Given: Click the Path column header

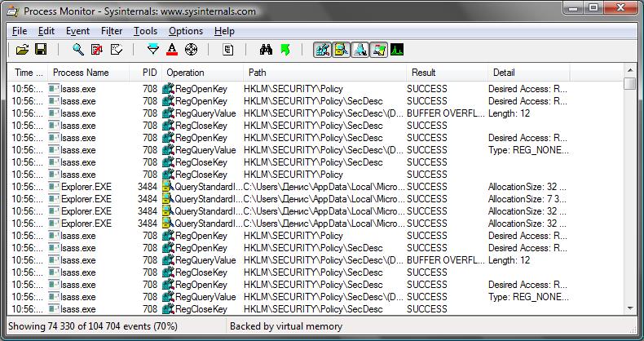Looking at the screenshot, I should click(x=325, y=73).
